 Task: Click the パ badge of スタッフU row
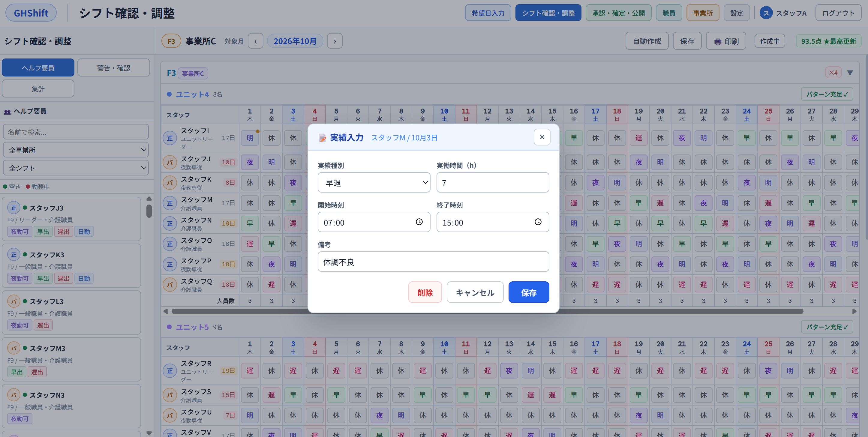point(170,415)
